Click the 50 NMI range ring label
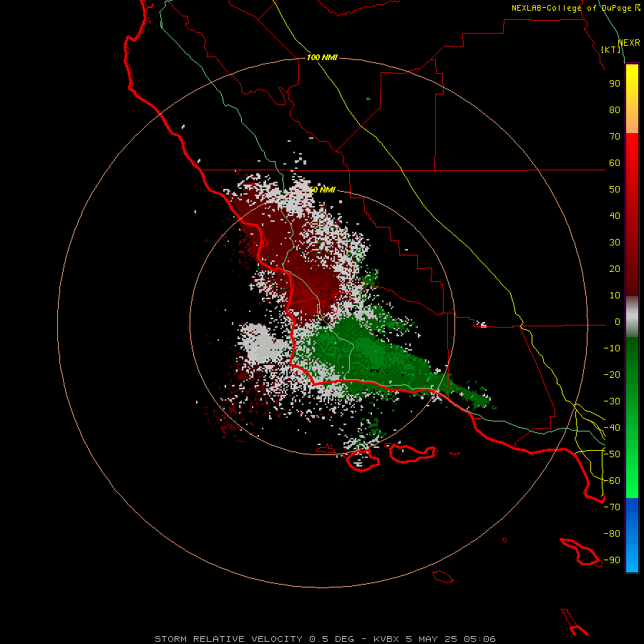 323,190
